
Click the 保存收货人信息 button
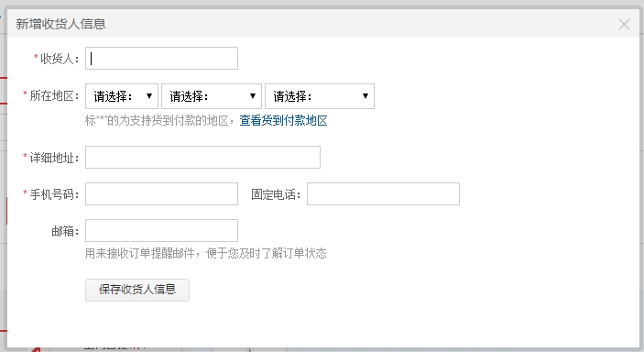click(x=137, y=290)
